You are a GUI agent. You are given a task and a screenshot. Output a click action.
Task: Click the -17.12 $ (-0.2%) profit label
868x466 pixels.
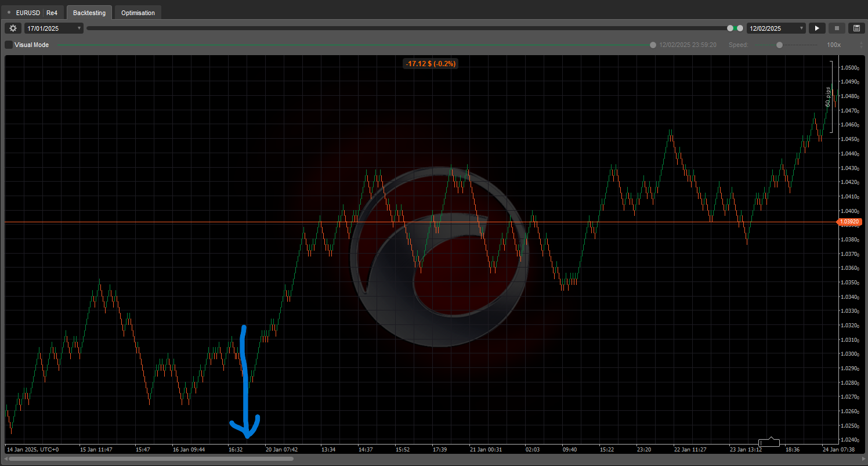click(x=431, y=63)
